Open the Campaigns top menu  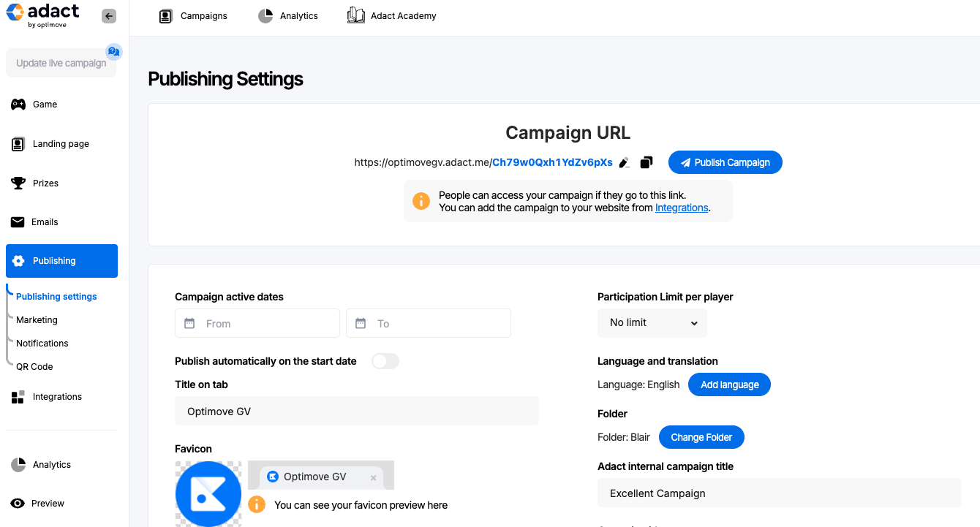[194, 16]
